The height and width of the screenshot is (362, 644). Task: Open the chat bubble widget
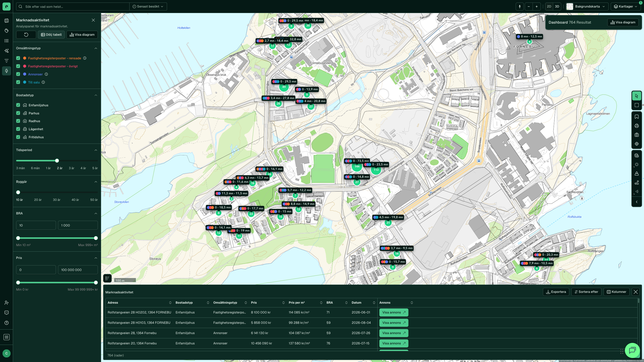[632, 350]
